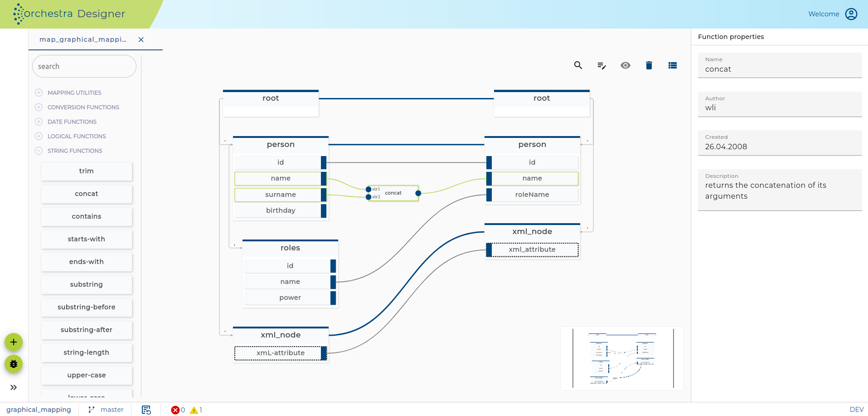Click the orchestra Designer logo
The width and height of the screenshot is (868, 416).
click(69, 14)
